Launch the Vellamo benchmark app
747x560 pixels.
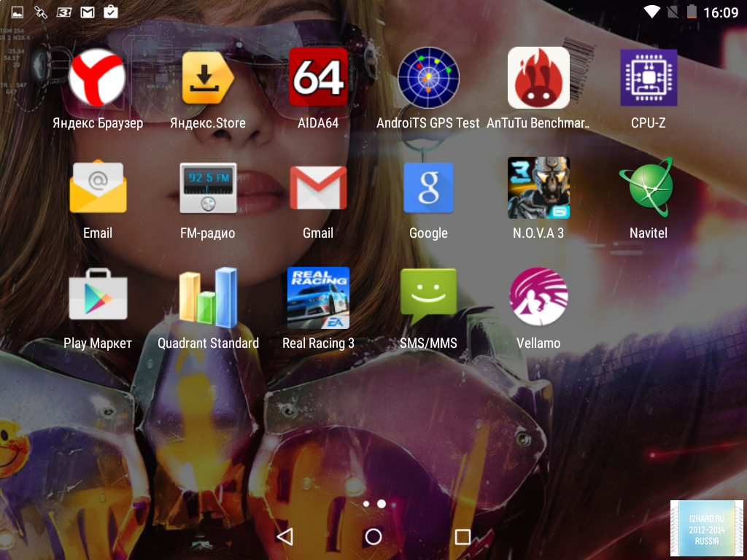pyautogui.click(x=538, y=297)
